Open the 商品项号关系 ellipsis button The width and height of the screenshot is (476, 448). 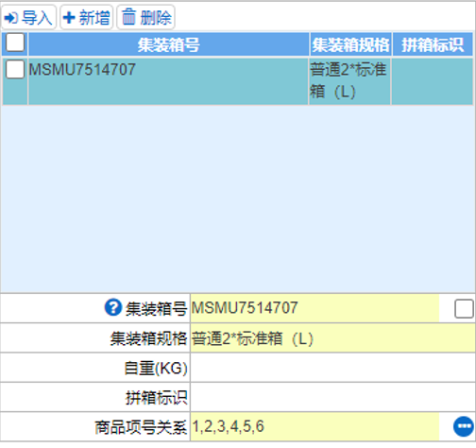coord(464,426)
